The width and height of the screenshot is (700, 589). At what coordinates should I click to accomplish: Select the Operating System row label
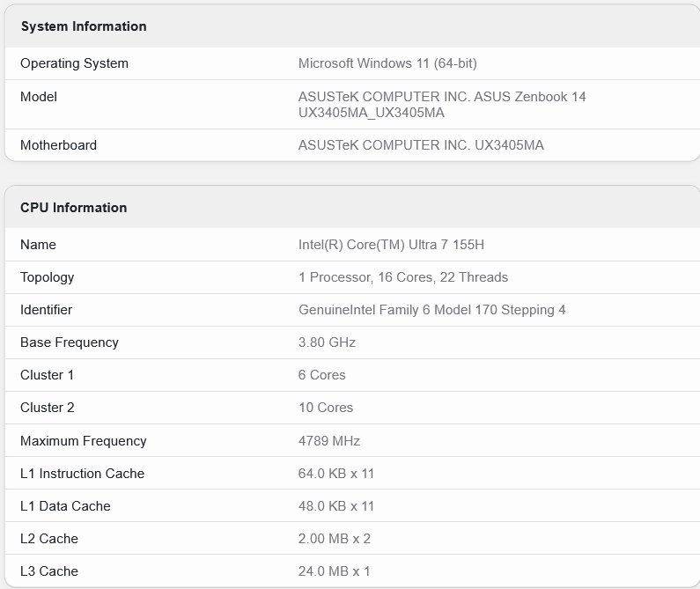74,63
